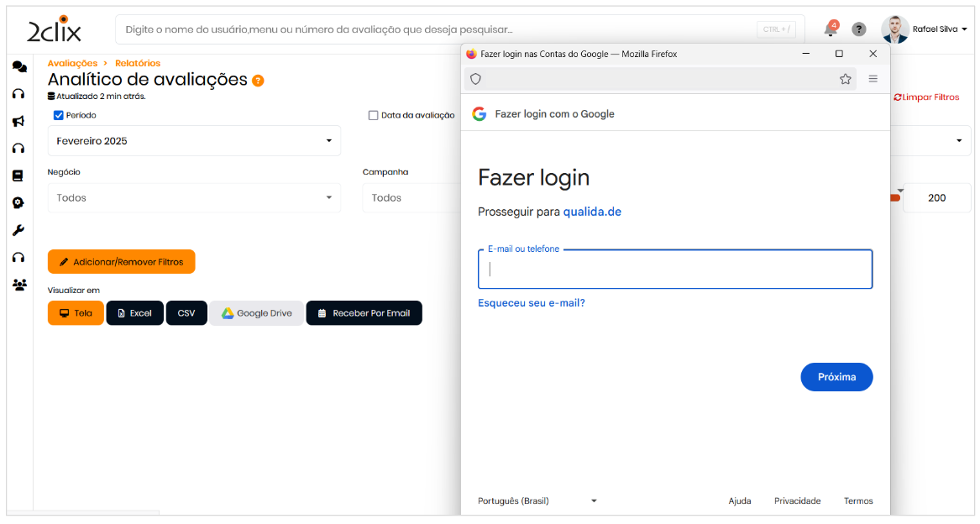Image resolution: width=980 pixels, height=524 pixels.
Task: Open the users group sidebar icon
Action: (x=18, y=285)
